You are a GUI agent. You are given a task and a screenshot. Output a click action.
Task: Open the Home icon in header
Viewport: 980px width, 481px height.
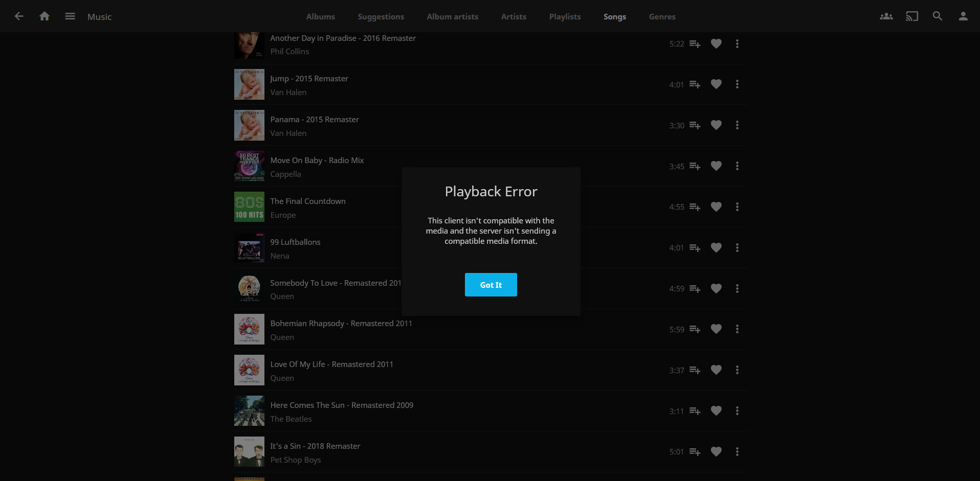coord(44,16)
